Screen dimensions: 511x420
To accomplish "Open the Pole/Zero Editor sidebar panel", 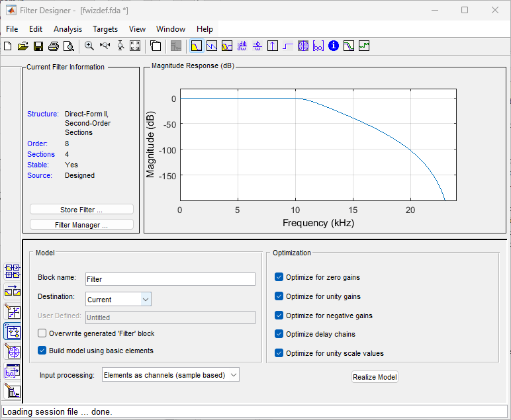I will click(12, 352).
